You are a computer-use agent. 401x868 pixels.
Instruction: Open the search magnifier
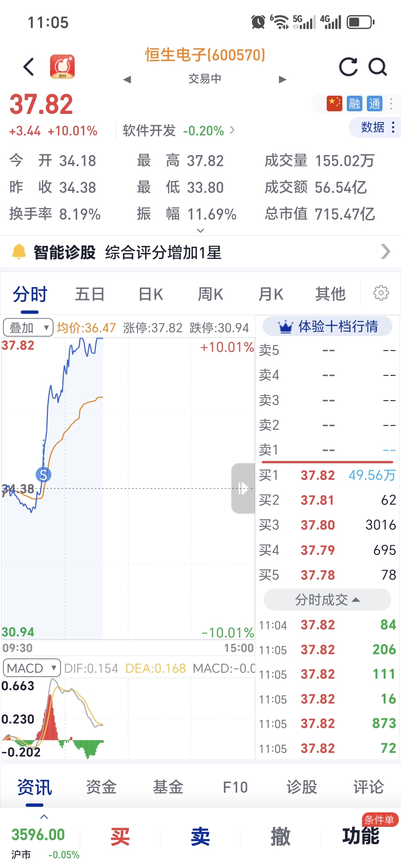[x=378, y=67]
